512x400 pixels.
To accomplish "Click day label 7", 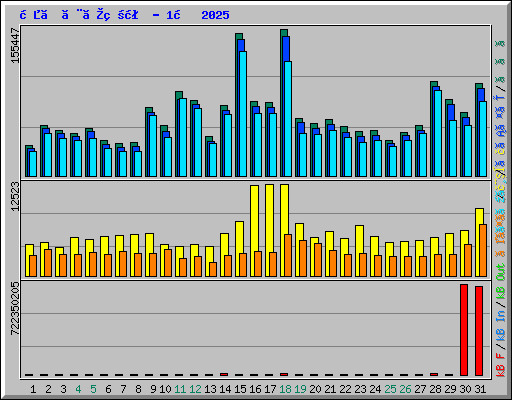I will [123, 389].
